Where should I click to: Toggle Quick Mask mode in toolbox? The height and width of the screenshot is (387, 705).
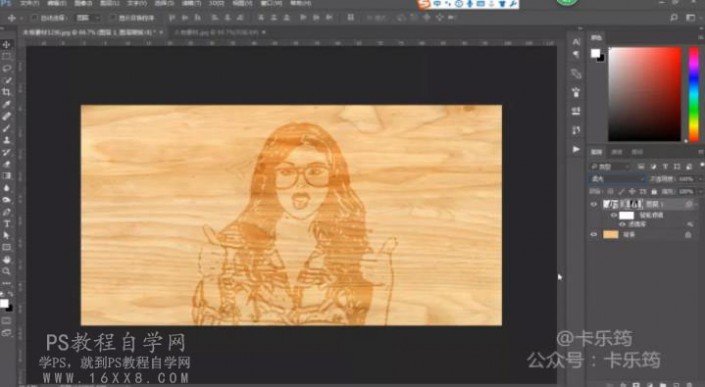(7, 321)
